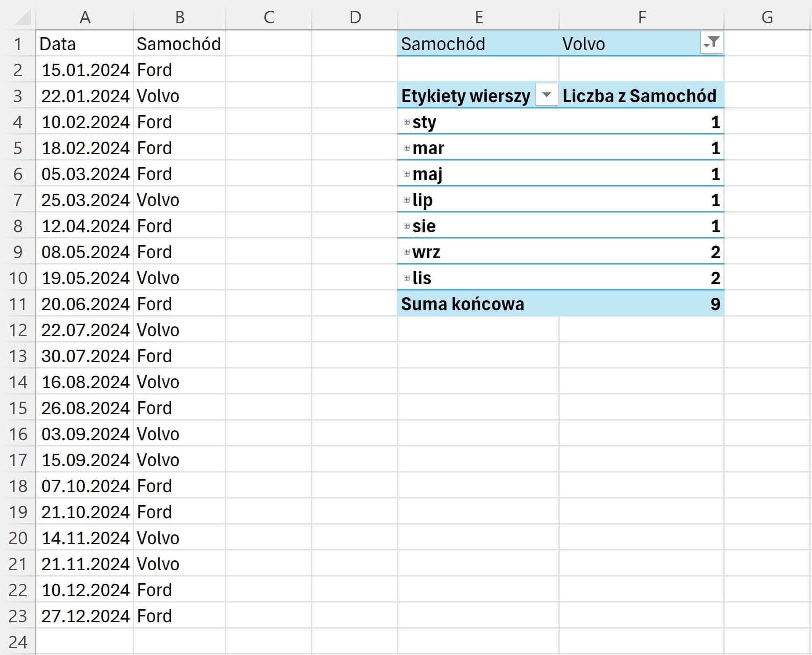Image resolution: width=812 pixels, height=655 pixels.
Task: Expand the sie month group
Action: pyautogui.click(x=406, y=226)
